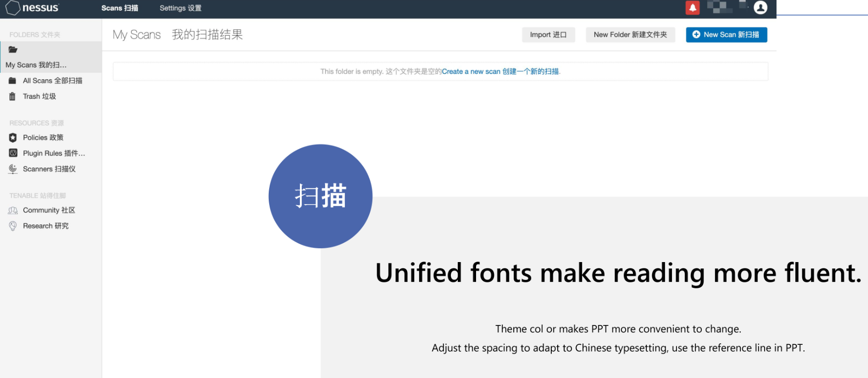Open the Settings tab
Viewport: 868px width, 378px height.
coord(180,8)
